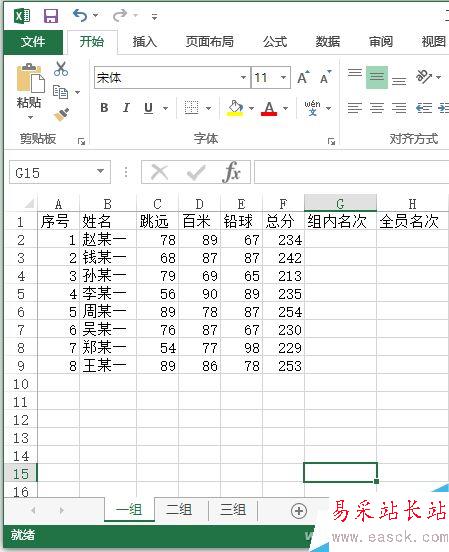Align text right icon
The width and height of the screenshot is (449, 552).
click(x=399, y=108)
